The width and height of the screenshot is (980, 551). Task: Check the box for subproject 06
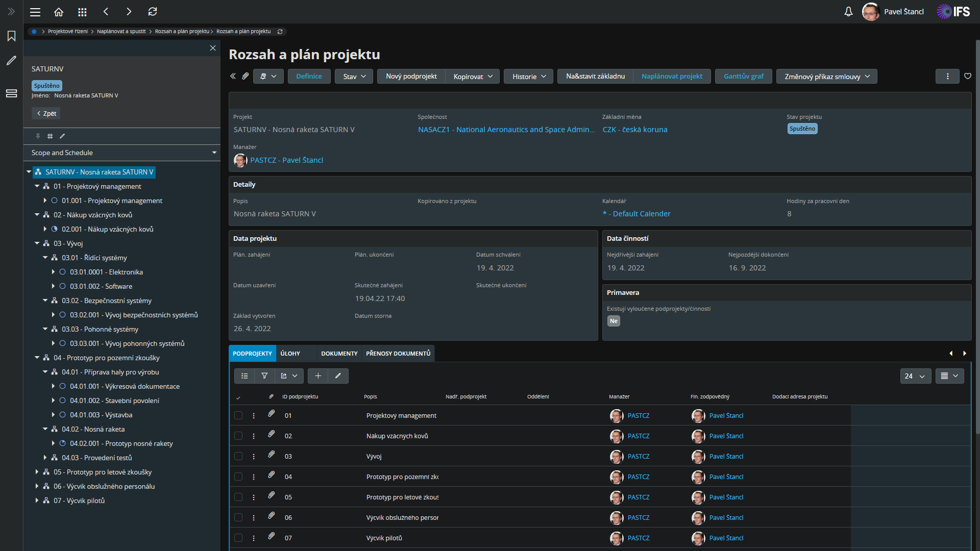(238, 518)
